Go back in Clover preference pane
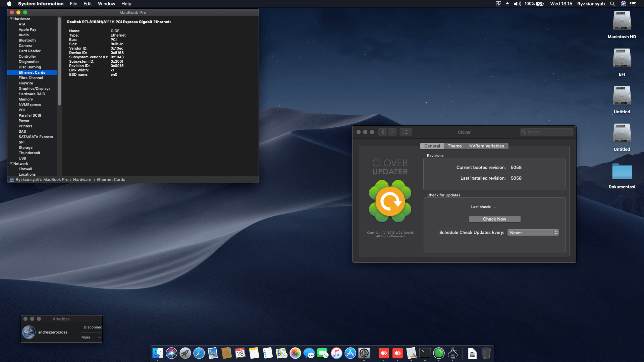Screen dimensions: 644x362 coord(383,132)
